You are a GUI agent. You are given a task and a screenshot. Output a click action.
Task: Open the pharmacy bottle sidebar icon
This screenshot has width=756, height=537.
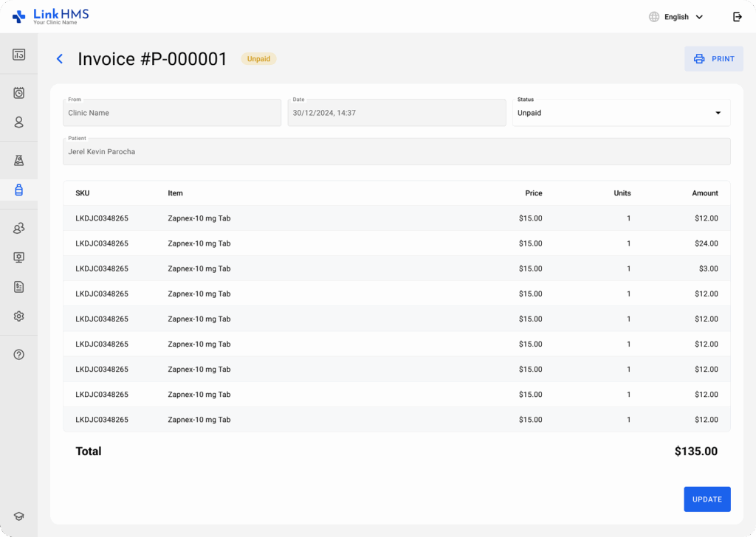[18, 190]
